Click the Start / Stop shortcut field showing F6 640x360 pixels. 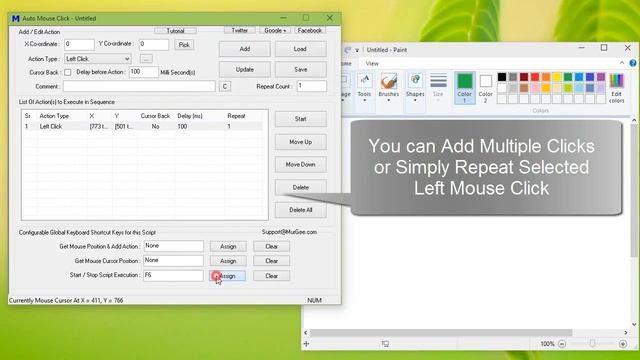coord(173,276)
